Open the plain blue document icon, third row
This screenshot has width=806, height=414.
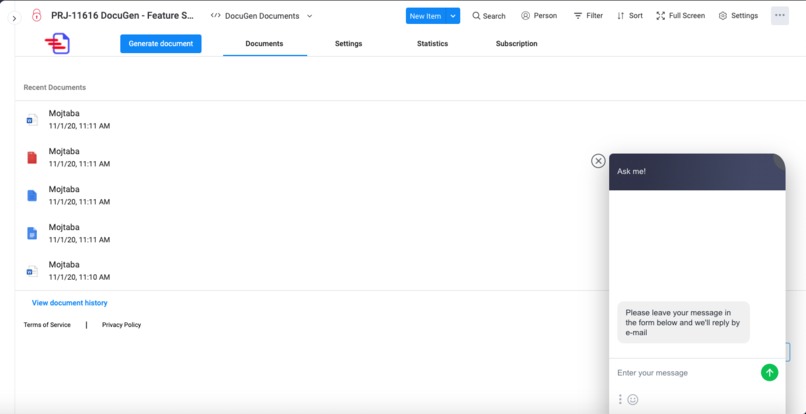(32, 195)
